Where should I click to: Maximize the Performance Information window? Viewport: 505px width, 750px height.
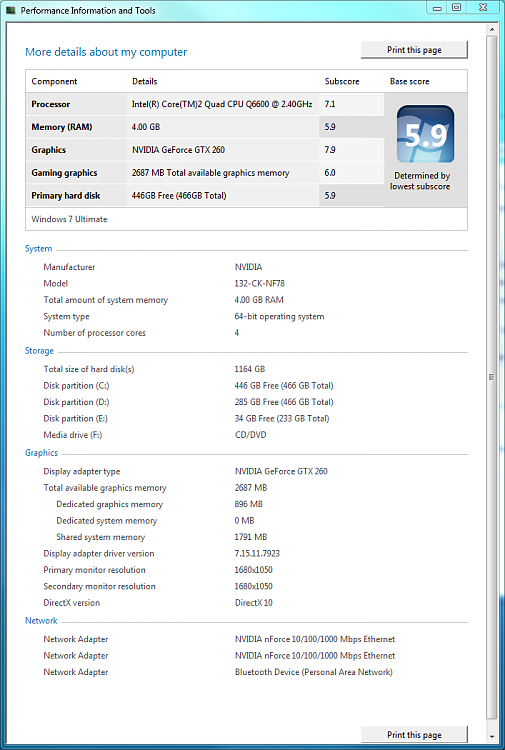[x=457, y=8]
